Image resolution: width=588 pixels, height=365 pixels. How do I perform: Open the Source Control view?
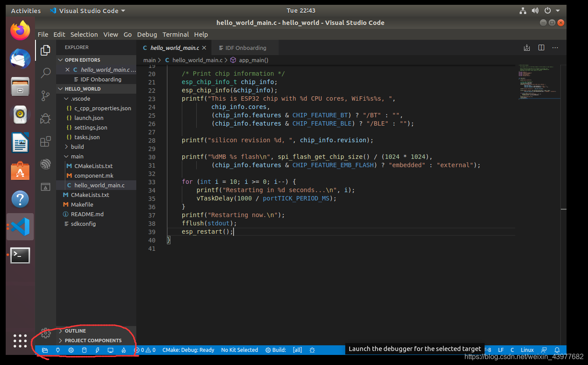(x=46, y=96)
